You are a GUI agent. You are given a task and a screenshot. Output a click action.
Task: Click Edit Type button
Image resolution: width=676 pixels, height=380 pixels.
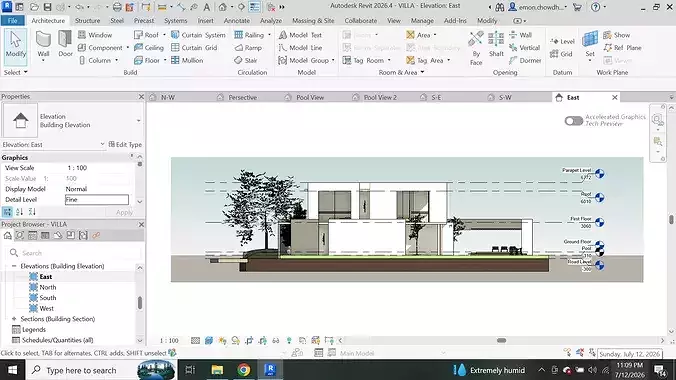[x=125, y=144]
